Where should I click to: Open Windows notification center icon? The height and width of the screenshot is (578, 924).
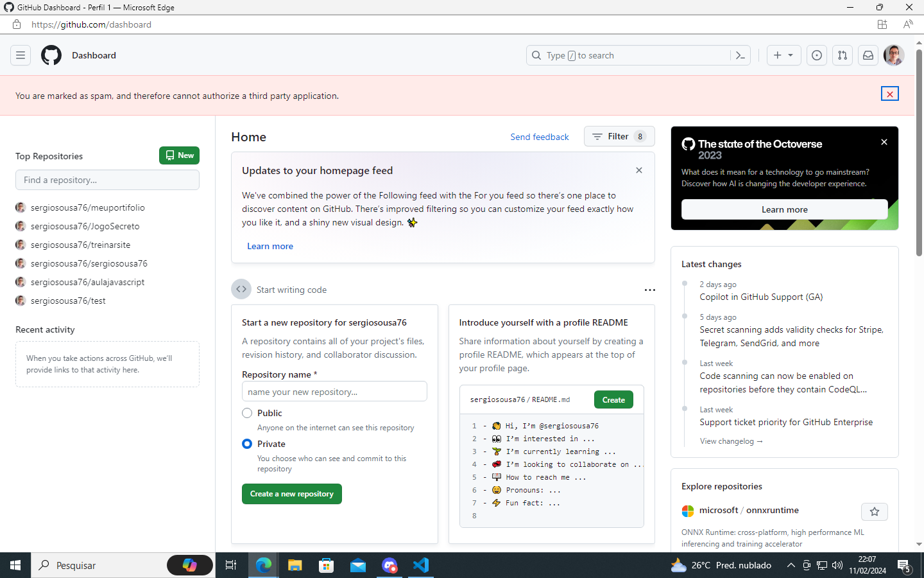[904, 566]
